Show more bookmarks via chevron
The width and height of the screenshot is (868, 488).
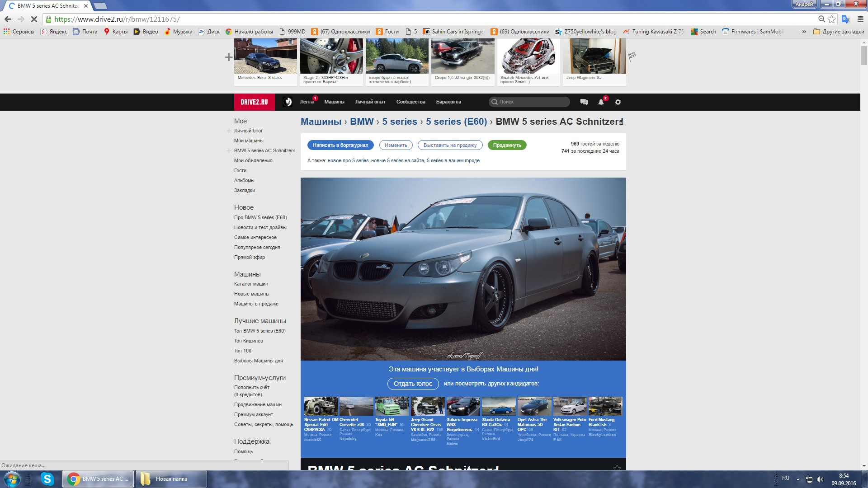804,32
